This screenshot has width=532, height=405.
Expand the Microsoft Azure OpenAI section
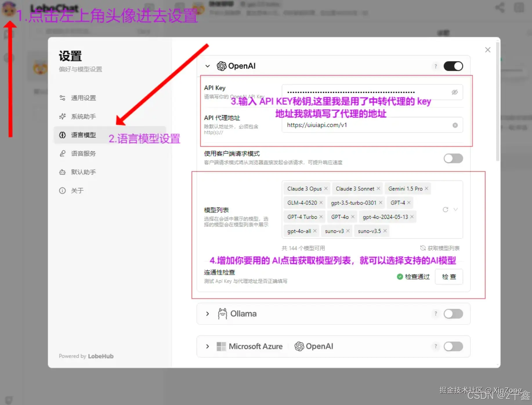207,346
